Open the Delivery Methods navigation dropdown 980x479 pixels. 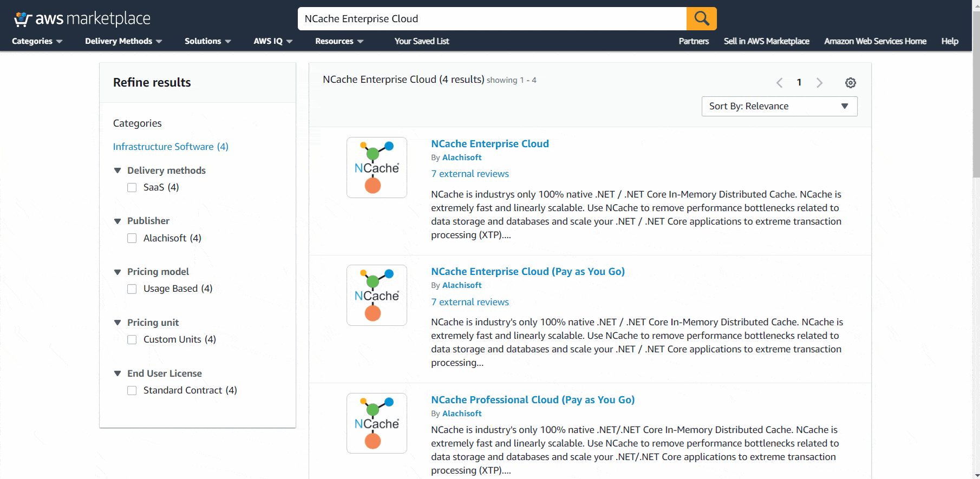(x=123, y=41)
